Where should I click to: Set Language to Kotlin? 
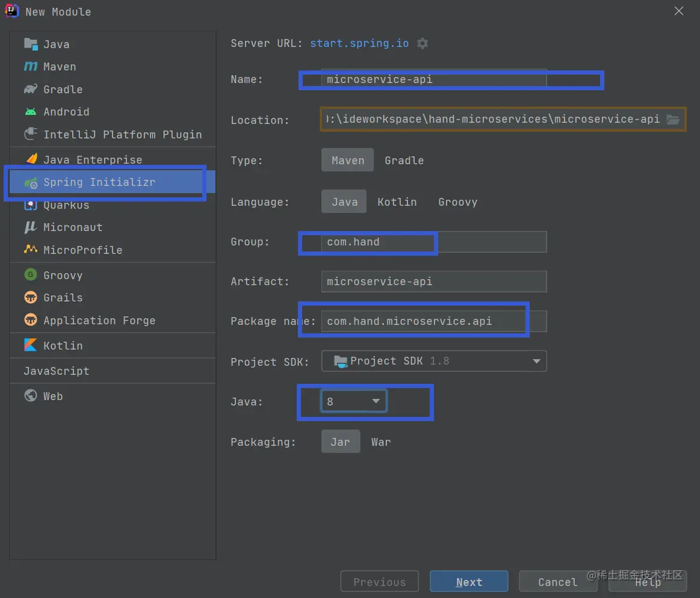click(397, 202)
